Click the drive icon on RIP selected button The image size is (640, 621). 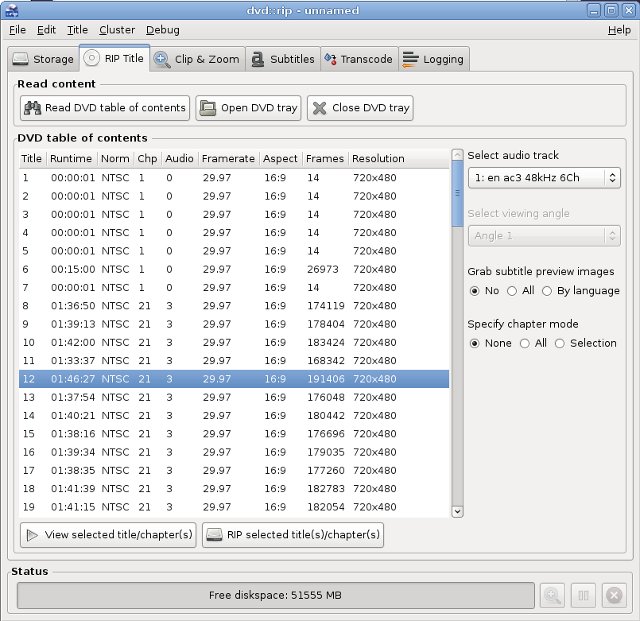[214, 535]
